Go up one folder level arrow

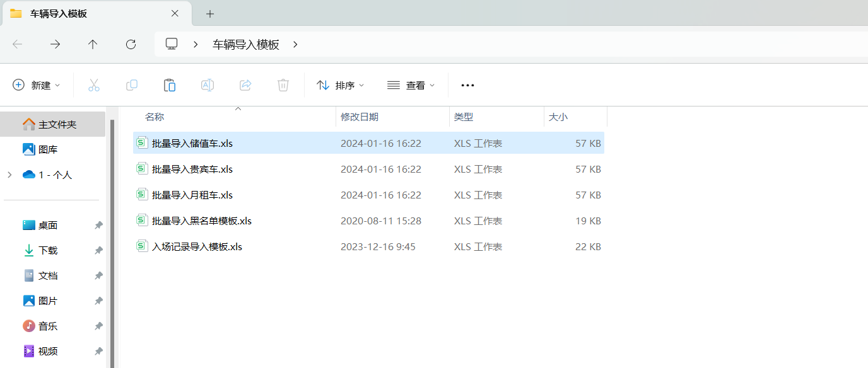click(93, 44)
